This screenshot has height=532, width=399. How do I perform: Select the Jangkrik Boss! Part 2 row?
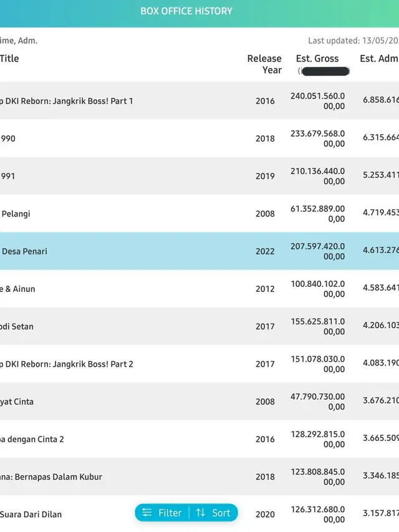199,364
